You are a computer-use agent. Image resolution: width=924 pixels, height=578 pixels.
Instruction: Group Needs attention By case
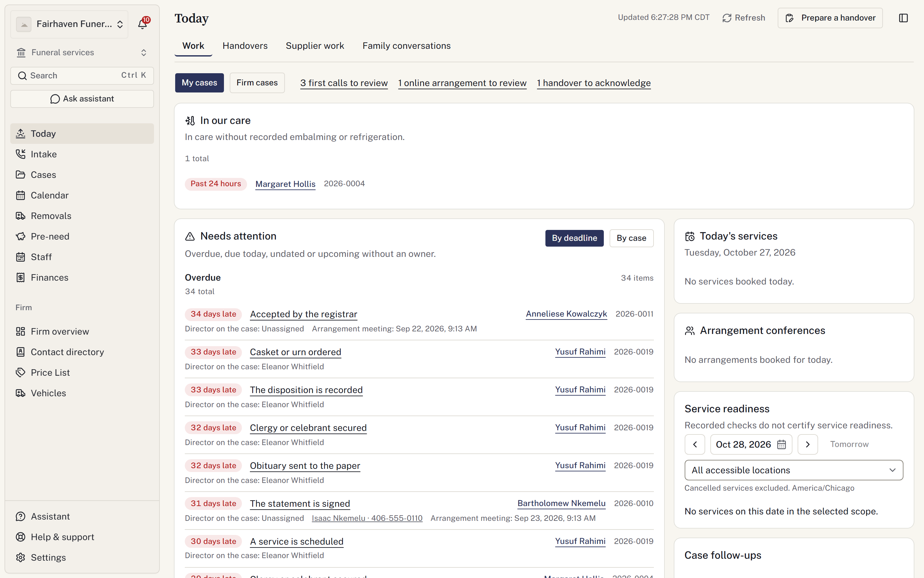[631, 238]
